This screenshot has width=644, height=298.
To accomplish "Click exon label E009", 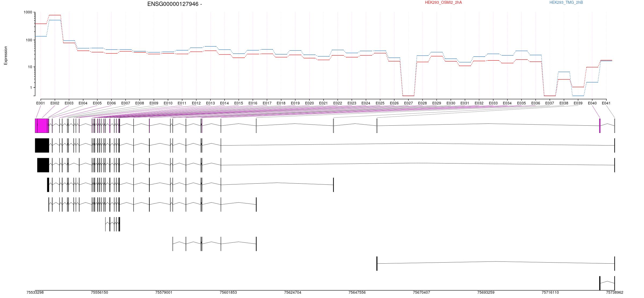I will (154, 103).
